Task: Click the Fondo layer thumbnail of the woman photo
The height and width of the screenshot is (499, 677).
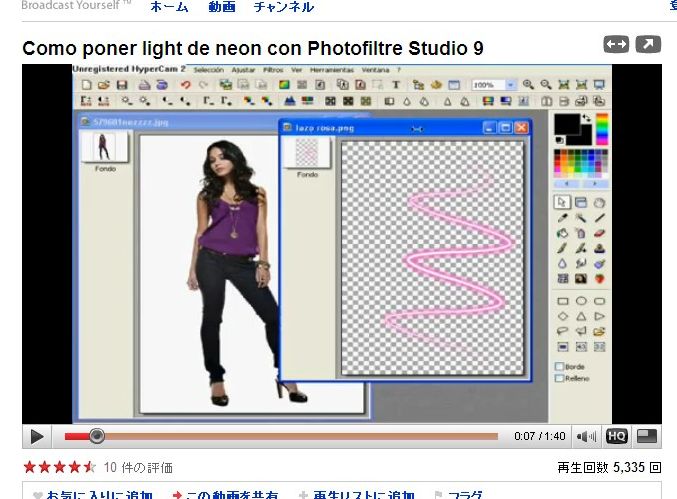Action: pos(104,146)
